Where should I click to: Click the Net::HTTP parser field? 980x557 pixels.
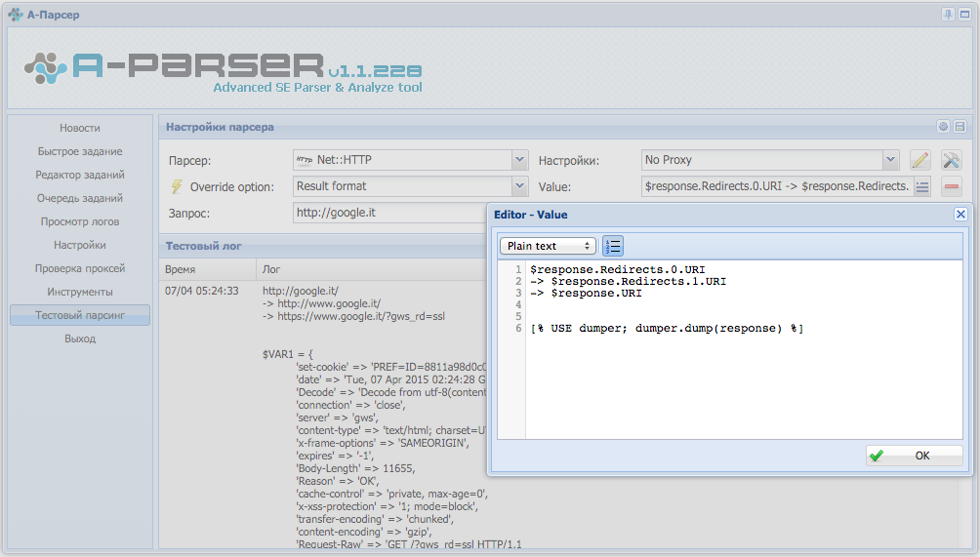(403, 160)
